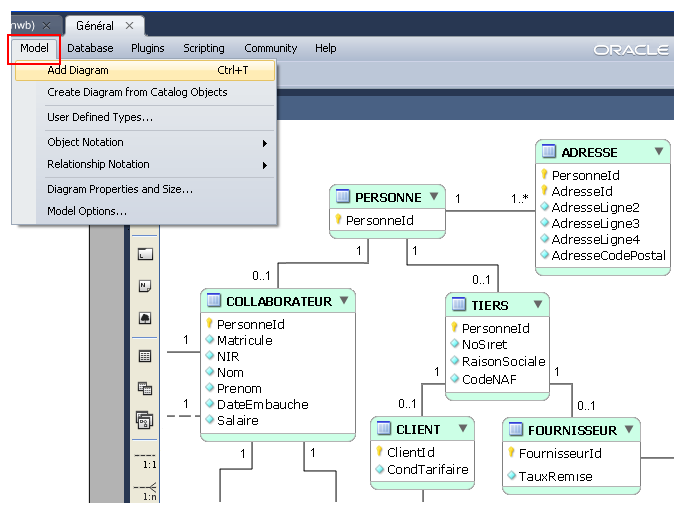Select the Salaire column in COLLABORATEUR

pyautogui.click(x=237, y=421)
